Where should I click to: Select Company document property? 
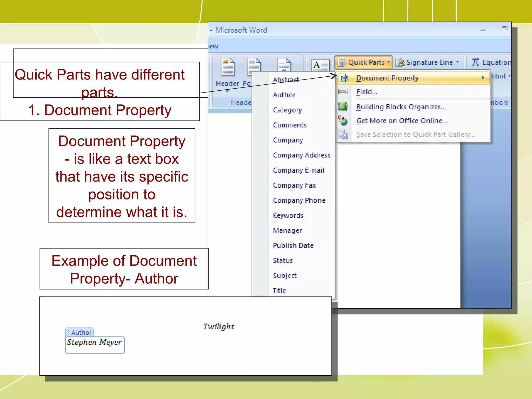(288, 140)
